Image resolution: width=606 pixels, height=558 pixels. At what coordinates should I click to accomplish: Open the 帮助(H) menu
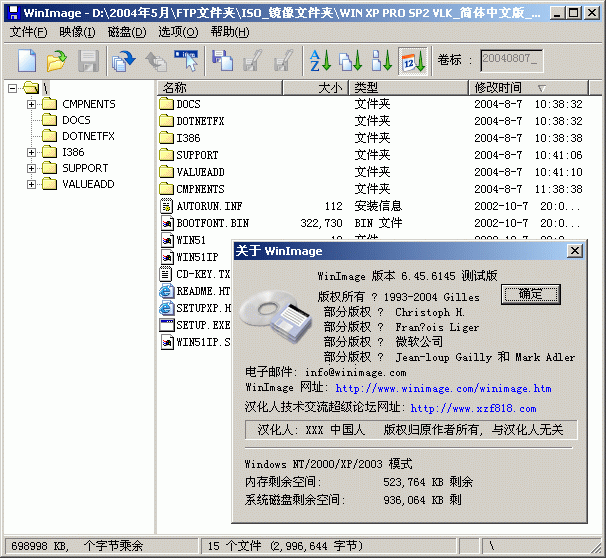pyautogui.click(x=230, y=32)
